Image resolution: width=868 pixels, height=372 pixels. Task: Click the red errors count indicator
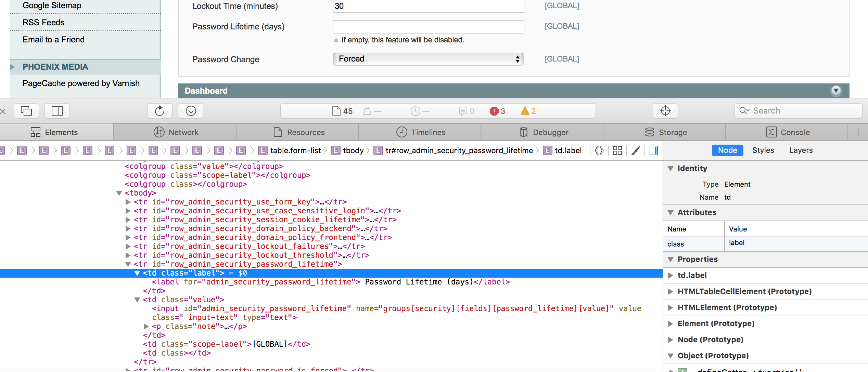click(498, 111)
